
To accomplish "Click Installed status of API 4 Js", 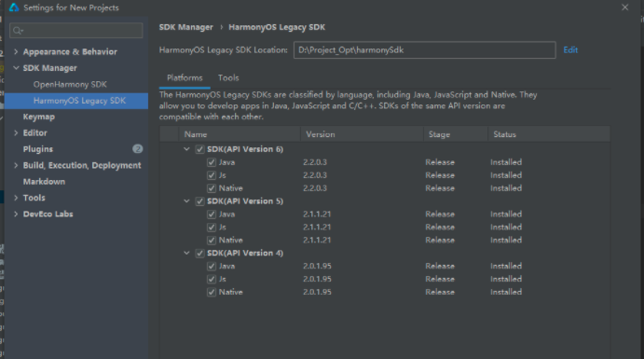I will 506,280.
